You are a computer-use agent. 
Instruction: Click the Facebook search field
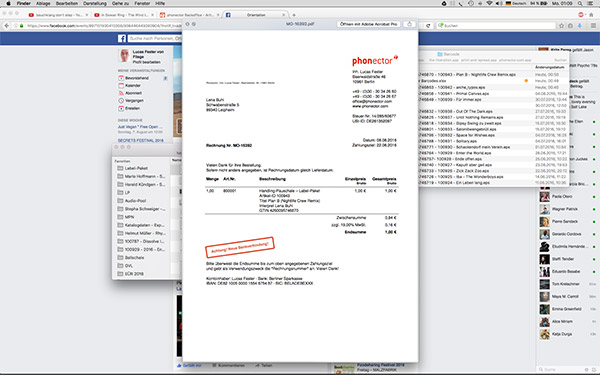155,38
